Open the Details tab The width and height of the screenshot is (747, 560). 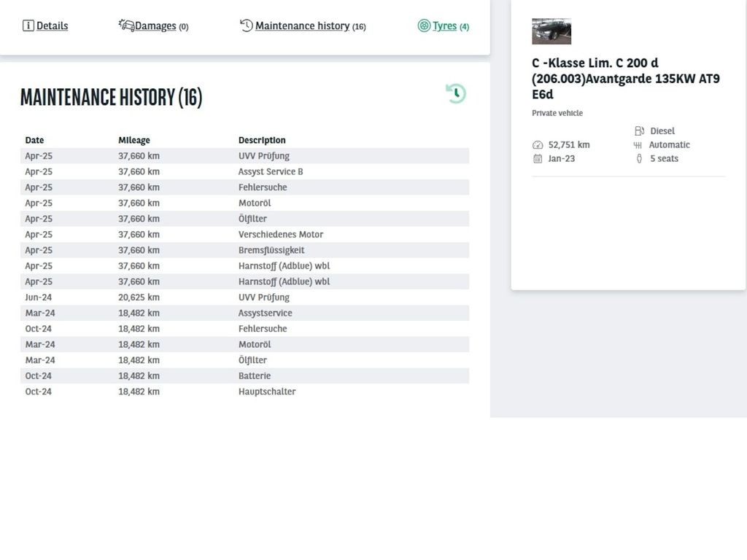coord(52,26)
